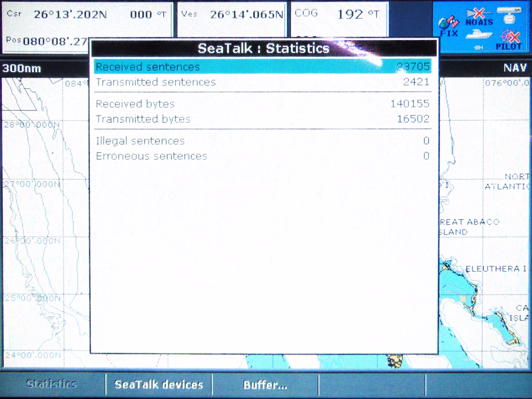Tap the ATLANTIC chart label
Viewport: 532px width, 399px height.
[507, 186]
